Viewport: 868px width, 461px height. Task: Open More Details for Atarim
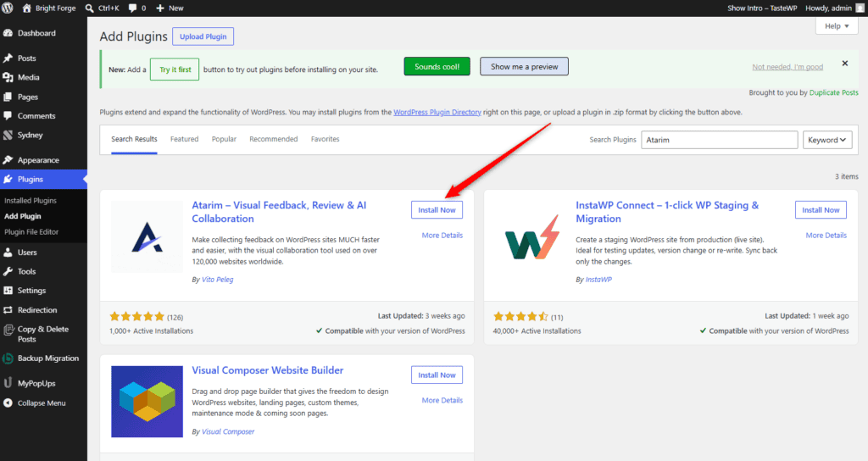point(442,236)
